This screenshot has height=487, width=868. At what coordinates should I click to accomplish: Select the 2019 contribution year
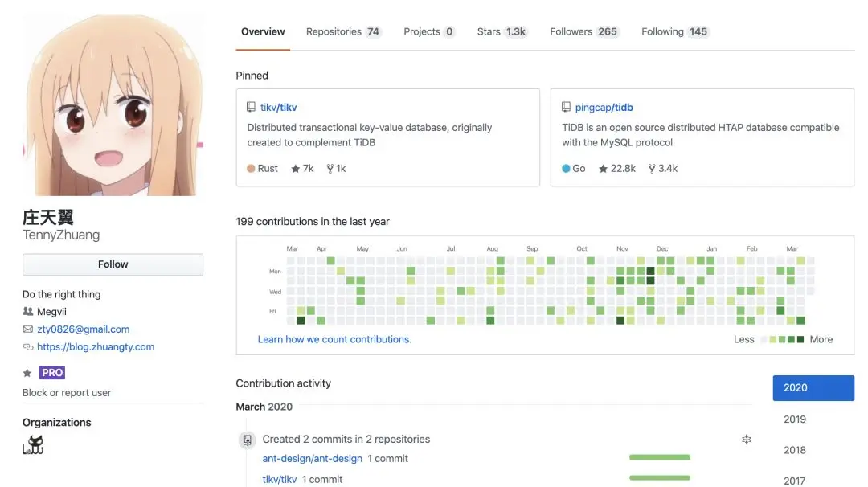(795, 419)
